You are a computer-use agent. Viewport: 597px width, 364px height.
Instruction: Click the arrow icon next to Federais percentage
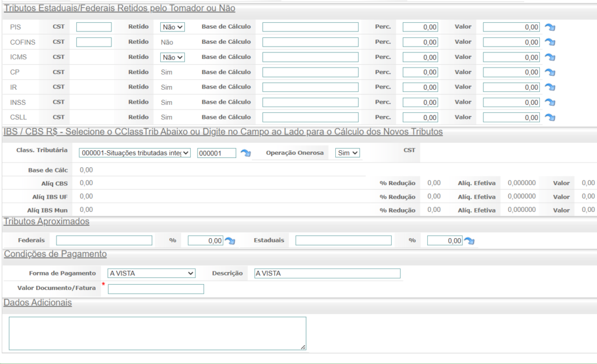point(230,241)
